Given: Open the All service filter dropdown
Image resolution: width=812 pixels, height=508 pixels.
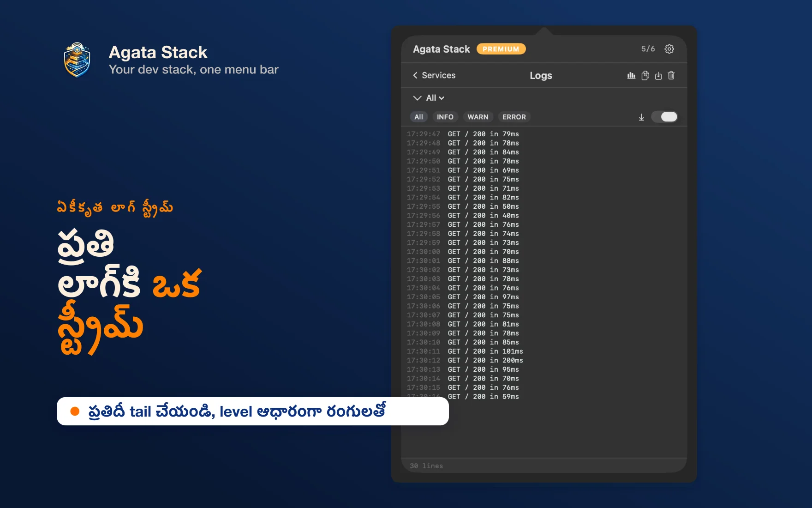Looking at the screenshot, I should (x=435, y=98).
